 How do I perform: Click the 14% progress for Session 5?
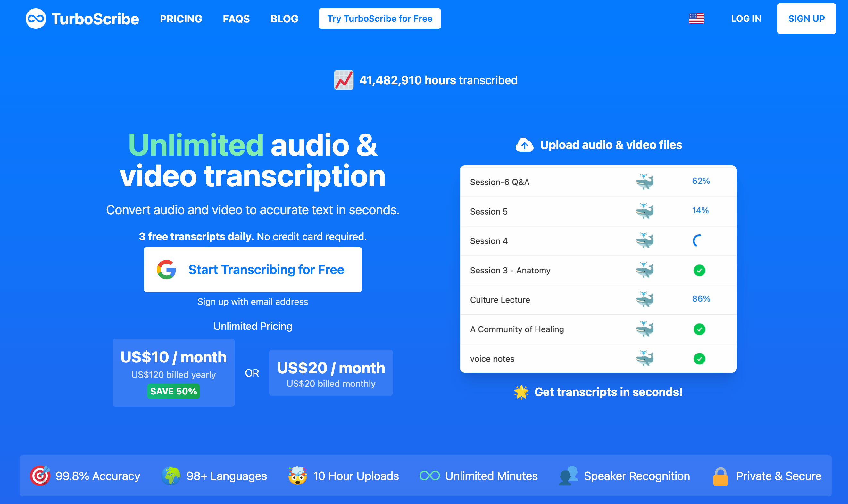[x=700, y=211]
